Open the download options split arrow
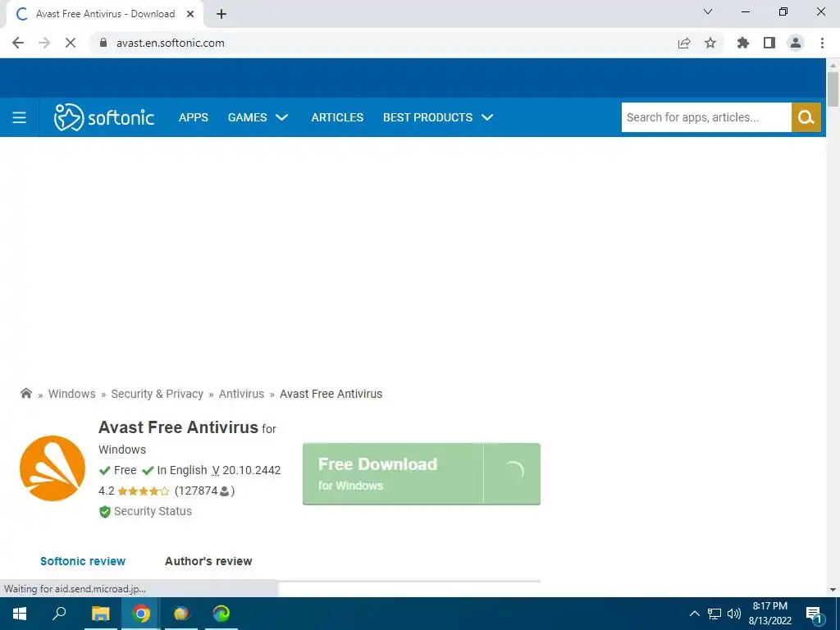 [x=512, y=473]
